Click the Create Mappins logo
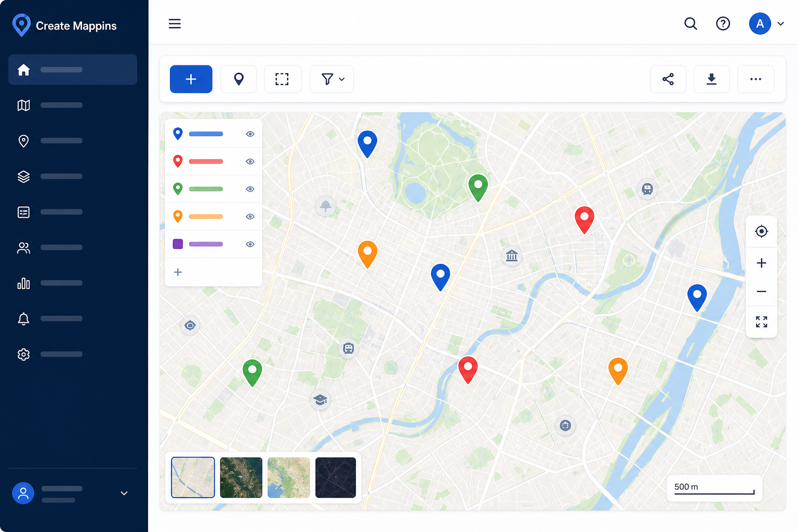The width and height of the screenshot is (798, 532). 64,25
